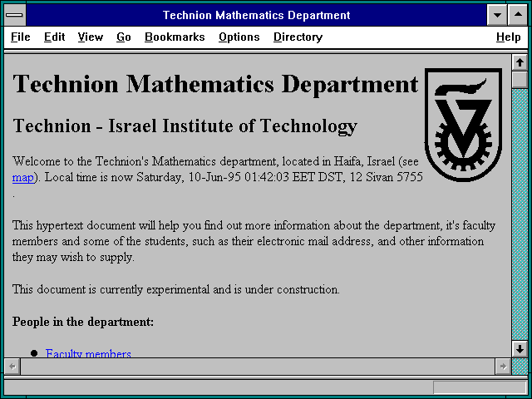Click the 'People in the department:' text
Image resolution: width=532 pixels, height=399 pixels.
pos(83,322)
